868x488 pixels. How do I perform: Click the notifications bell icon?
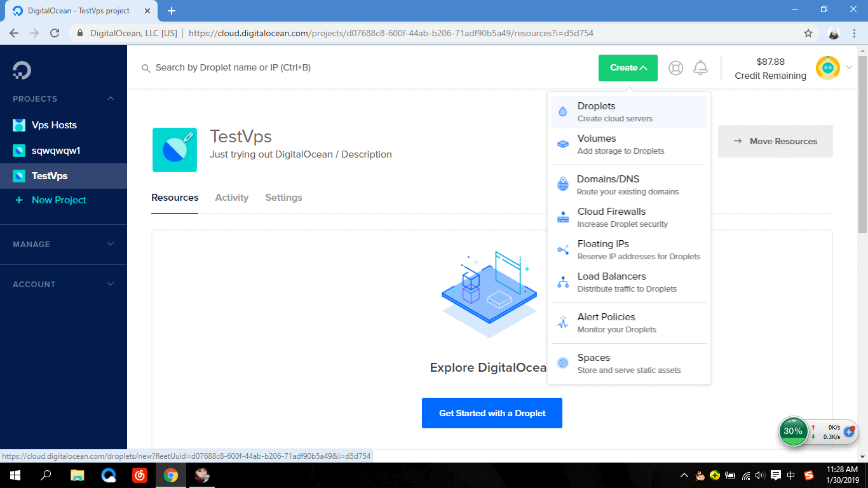700,68
